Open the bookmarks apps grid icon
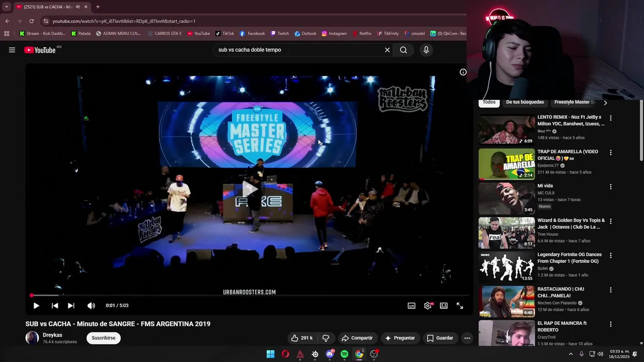The image size is (644, 362). (x=7, y=34)
